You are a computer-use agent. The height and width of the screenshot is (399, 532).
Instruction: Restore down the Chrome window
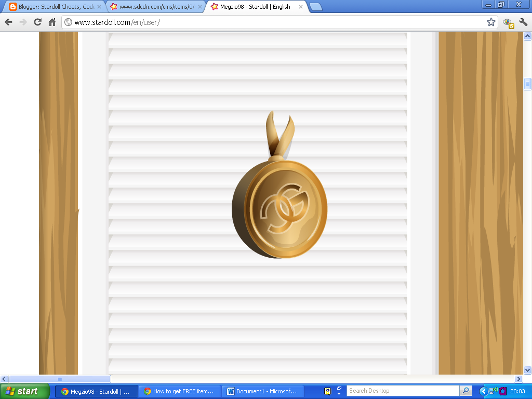point(501,5)
